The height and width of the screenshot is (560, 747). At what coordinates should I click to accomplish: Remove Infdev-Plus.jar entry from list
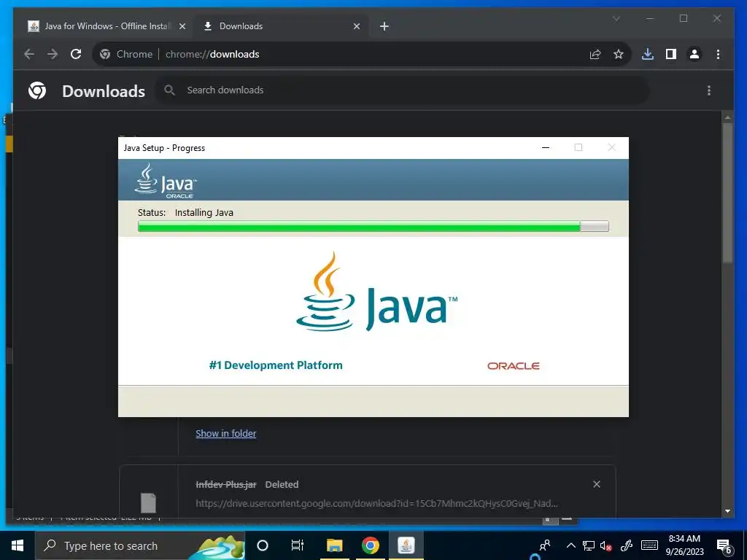[597, 484]
